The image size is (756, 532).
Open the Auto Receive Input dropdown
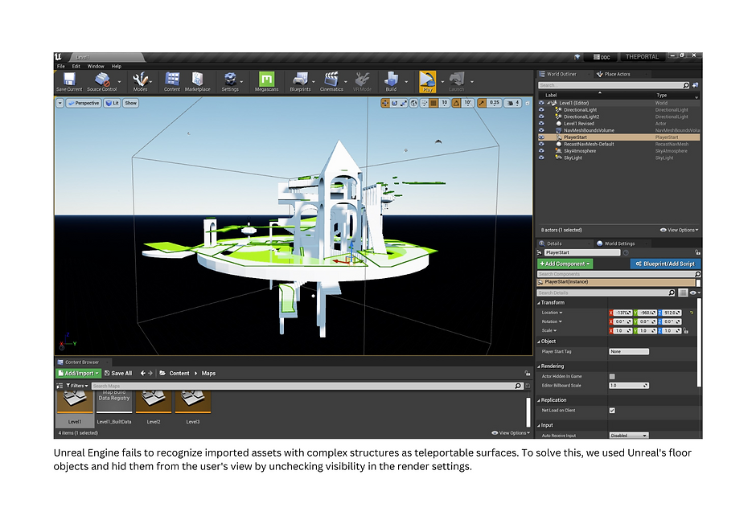[x=629, y=436]
